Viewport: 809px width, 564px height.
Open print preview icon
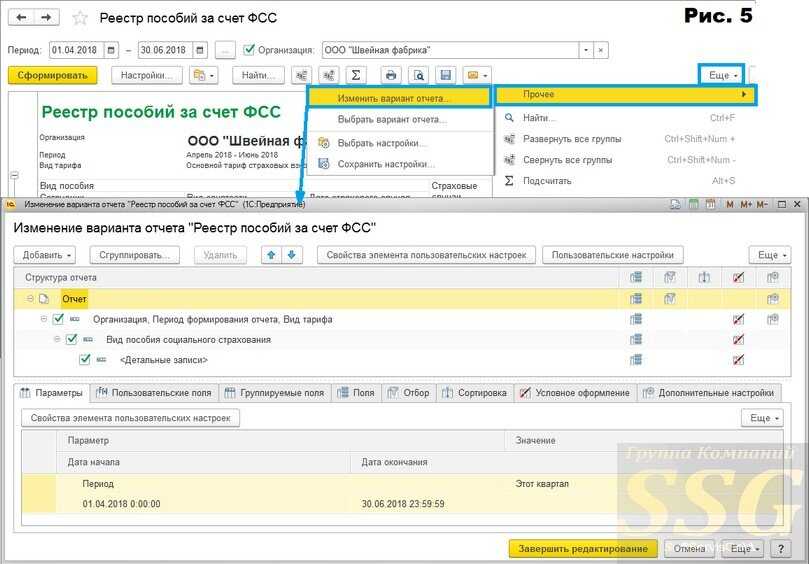coord(418,75)
